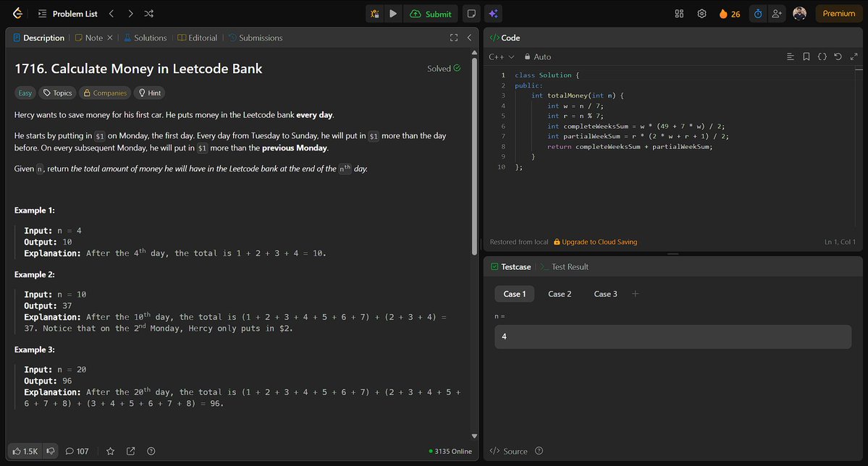
Task: Click the Source button at bottom
Action: pyautogui.click(x=509, y=451)
